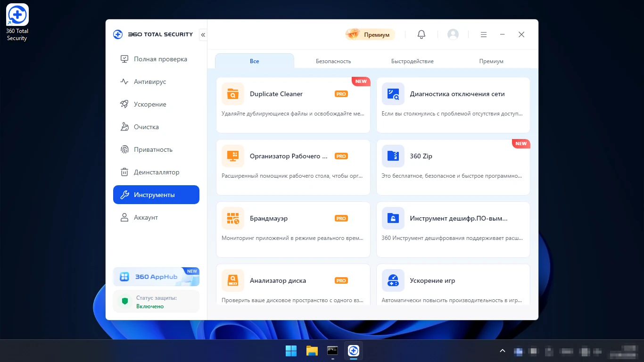Switch to the Все tab
The width and height of the screenshot is (644, 362).
pos(255,61)
